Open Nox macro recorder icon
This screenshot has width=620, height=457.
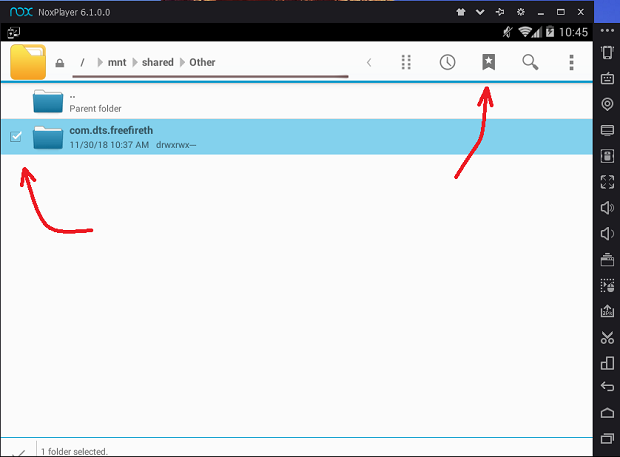(607, 285)
